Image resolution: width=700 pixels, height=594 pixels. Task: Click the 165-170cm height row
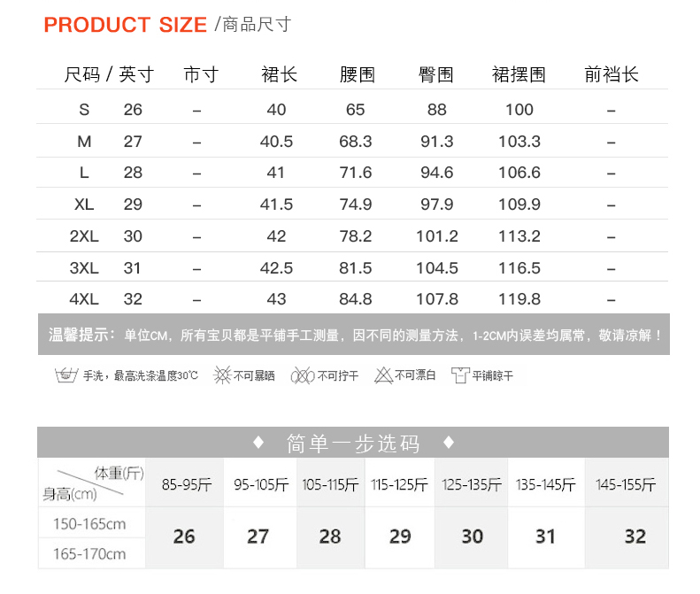pos(89,554)
